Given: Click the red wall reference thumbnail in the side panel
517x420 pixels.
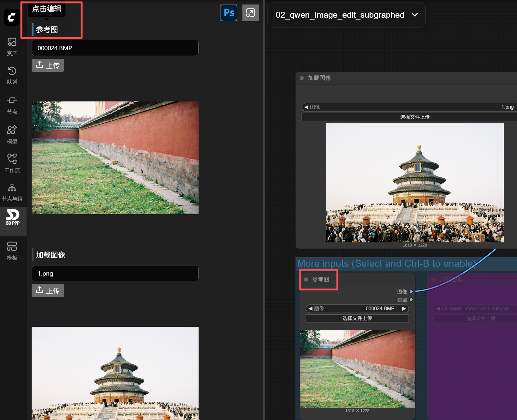Looking at the screenshot, I should coord(115,158).
